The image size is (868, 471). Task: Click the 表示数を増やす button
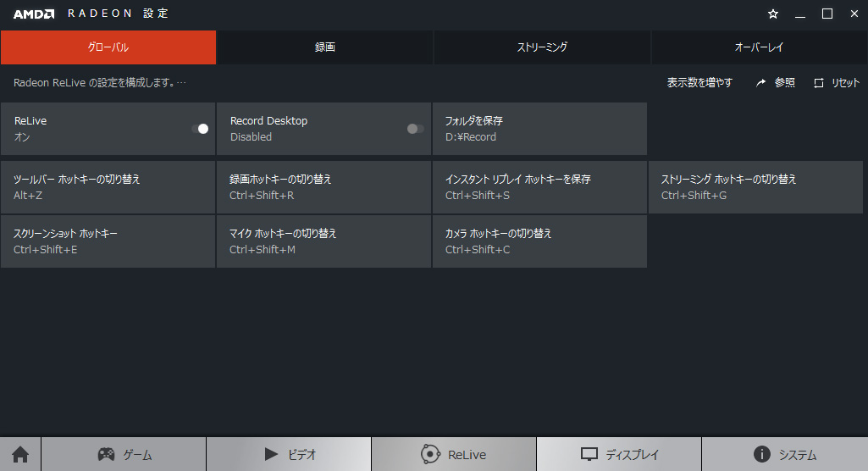coord(699,83)
